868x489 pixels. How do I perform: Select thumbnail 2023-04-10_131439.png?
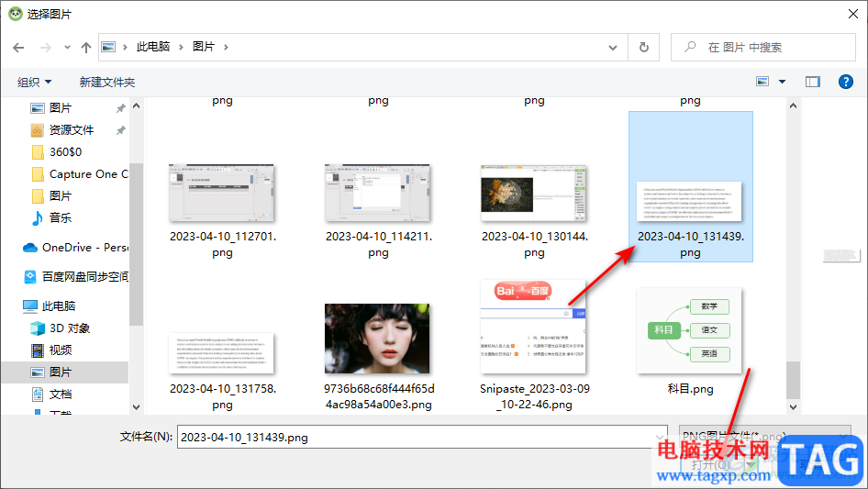[690, 186]
